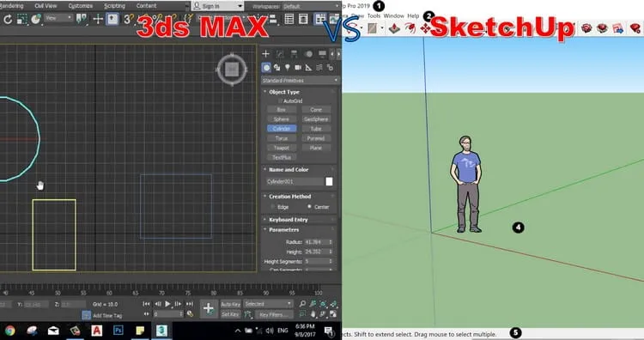Viewport: 644px width, 340px height.
Task: Select the Center creation method radio
Action: pyautogui.click(x=309, y=207)
